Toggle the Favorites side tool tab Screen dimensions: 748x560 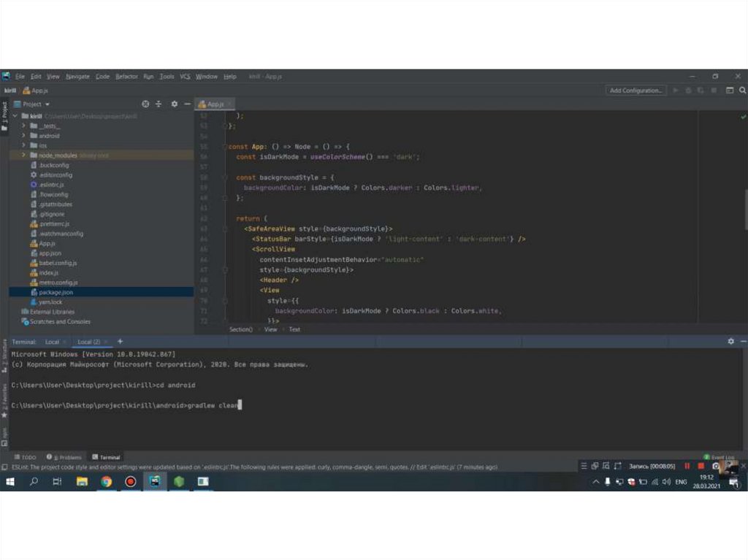click(x=5, y=401)
